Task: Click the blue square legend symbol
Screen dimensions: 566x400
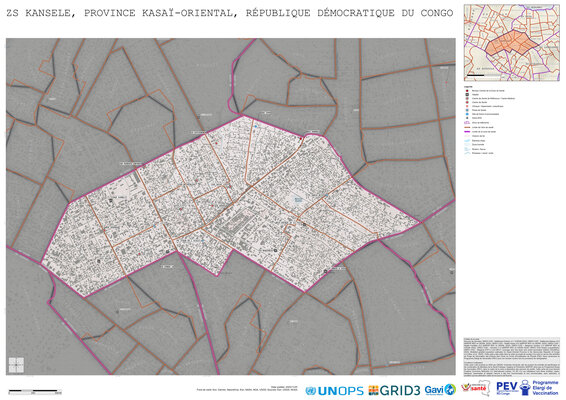Action: [x=467, y=110]
